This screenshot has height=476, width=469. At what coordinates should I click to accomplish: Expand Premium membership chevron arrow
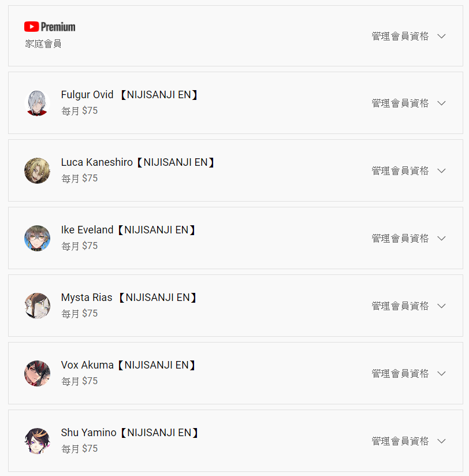click(441, 36)
